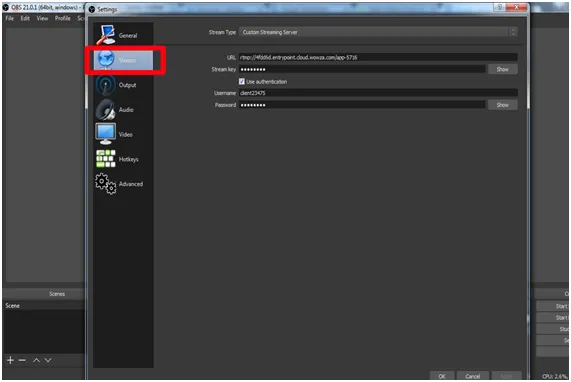
Task: Move scene up with arrow icon
Action: (36, 360)
